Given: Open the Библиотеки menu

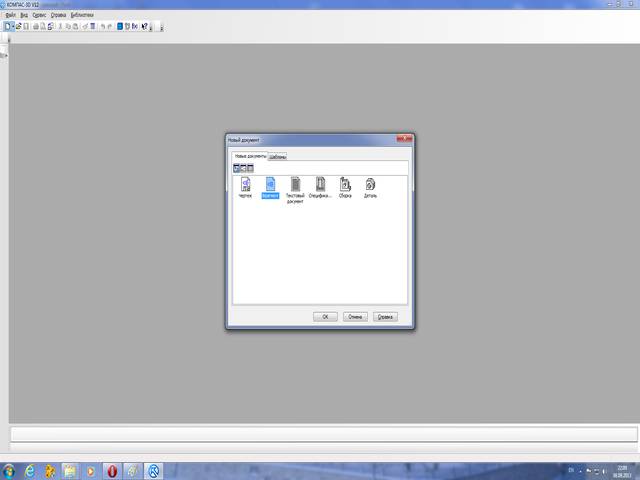Looking at the screenshot, I should pyautogui.click(x=82, y=16).
